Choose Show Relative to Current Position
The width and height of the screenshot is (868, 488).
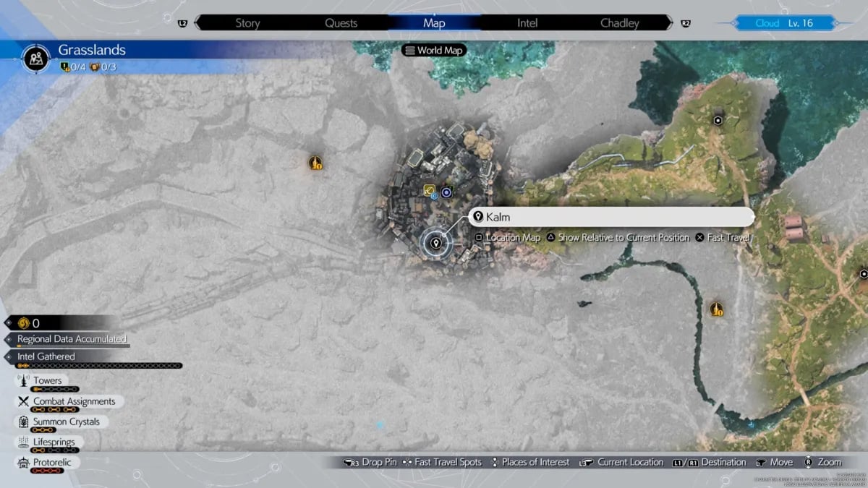618,238
